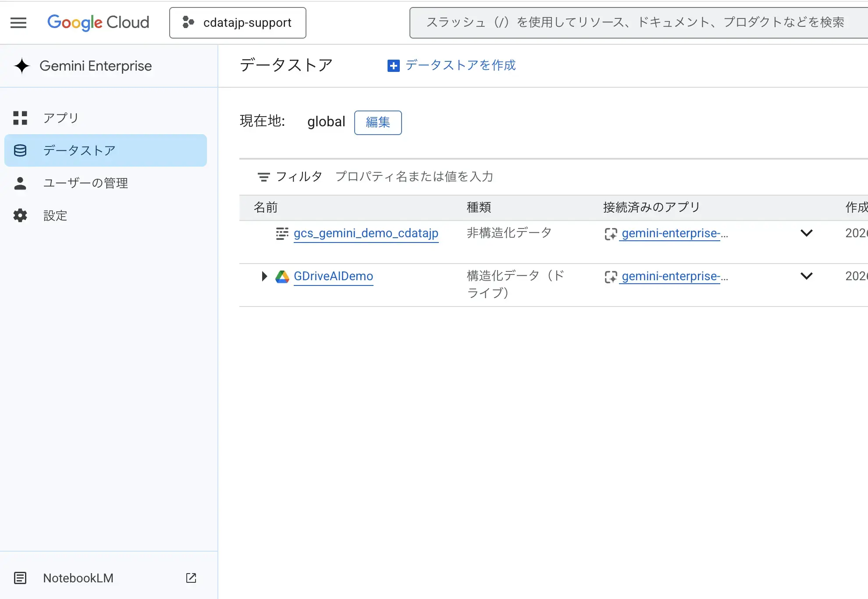Screen dimensions: 868x599
Task: Click the global location value
Action: tap(326, 121)
